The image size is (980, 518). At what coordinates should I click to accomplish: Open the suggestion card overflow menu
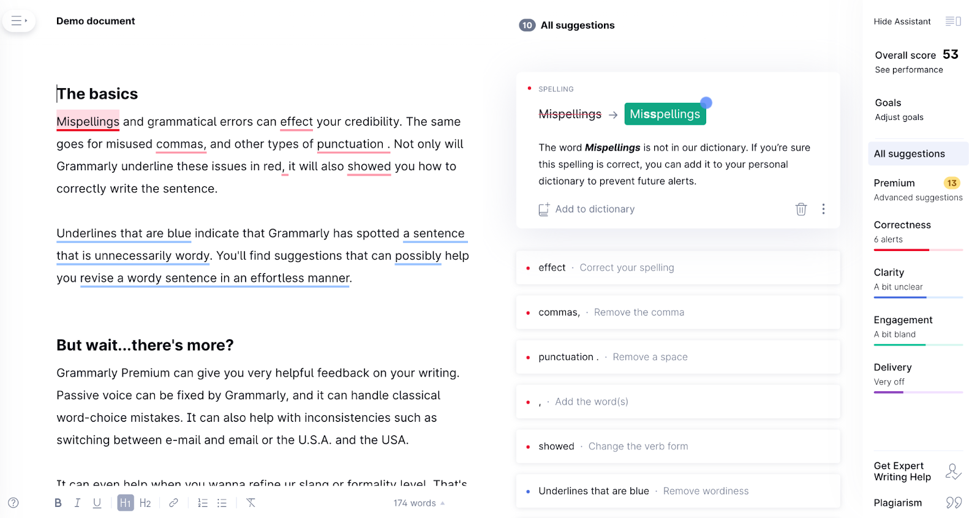point(824,209)
